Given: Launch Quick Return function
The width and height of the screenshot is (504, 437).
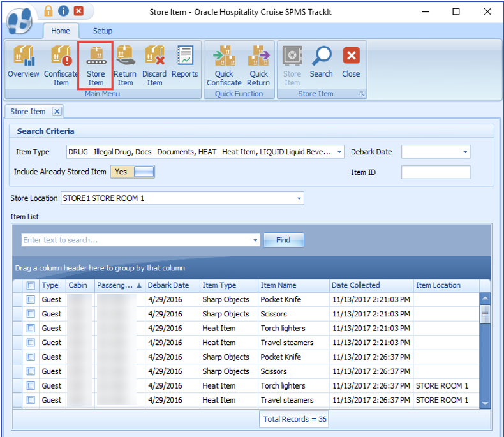Looking at the screenshot, I should click(258, 66).
